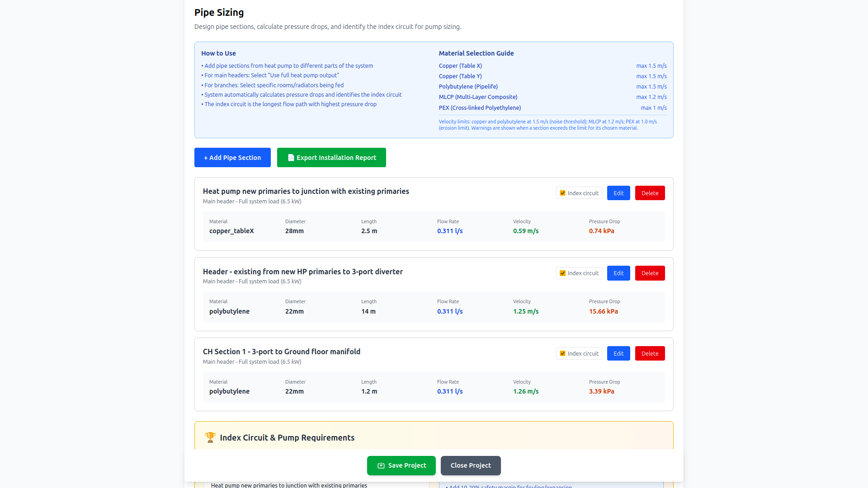Click Save Project button

pyautogui.click(x=401, y=465)
